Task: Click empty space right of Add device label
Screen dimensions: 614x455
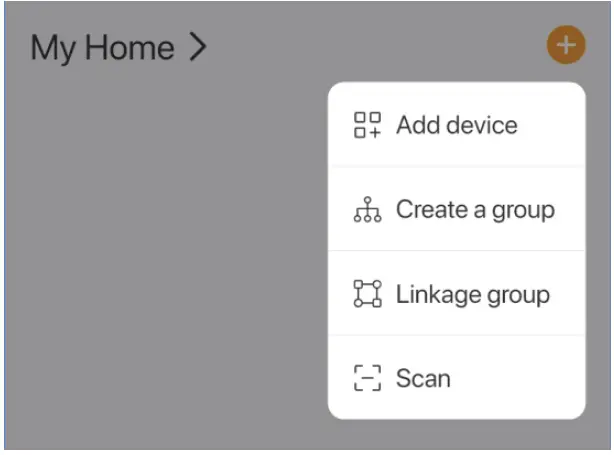Action: 550,126
